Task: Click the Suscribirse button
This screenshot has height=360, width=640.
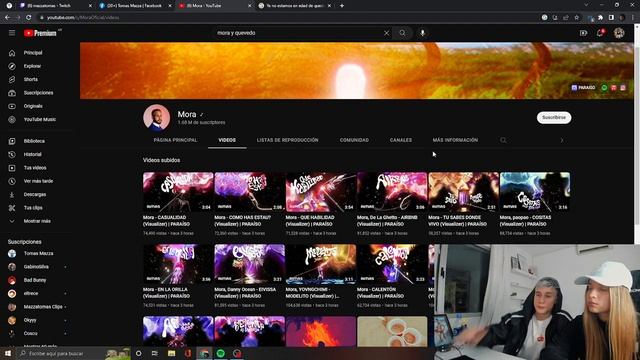Action: coord(554,118)
